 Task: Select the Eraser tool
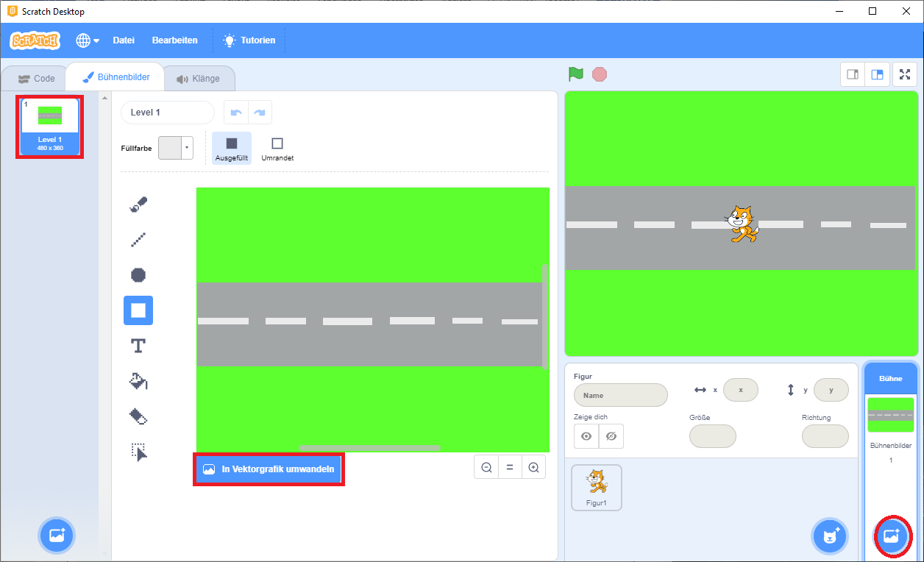click(x=138, y=416)
